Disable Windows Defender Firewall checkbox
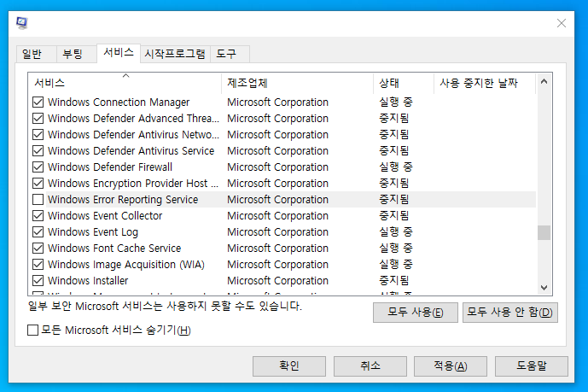 38,167
